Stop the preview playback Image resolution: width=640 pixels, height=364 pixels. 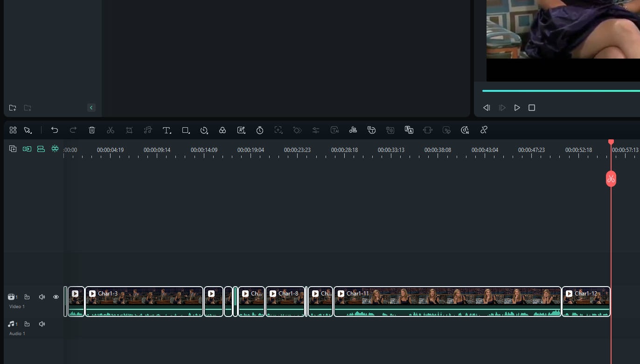532,108
